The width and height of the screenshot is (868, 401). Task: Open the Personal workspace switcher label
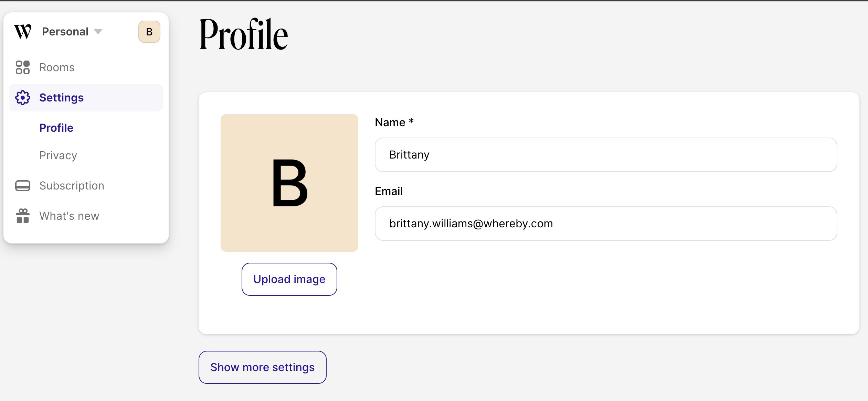(65, 32)
